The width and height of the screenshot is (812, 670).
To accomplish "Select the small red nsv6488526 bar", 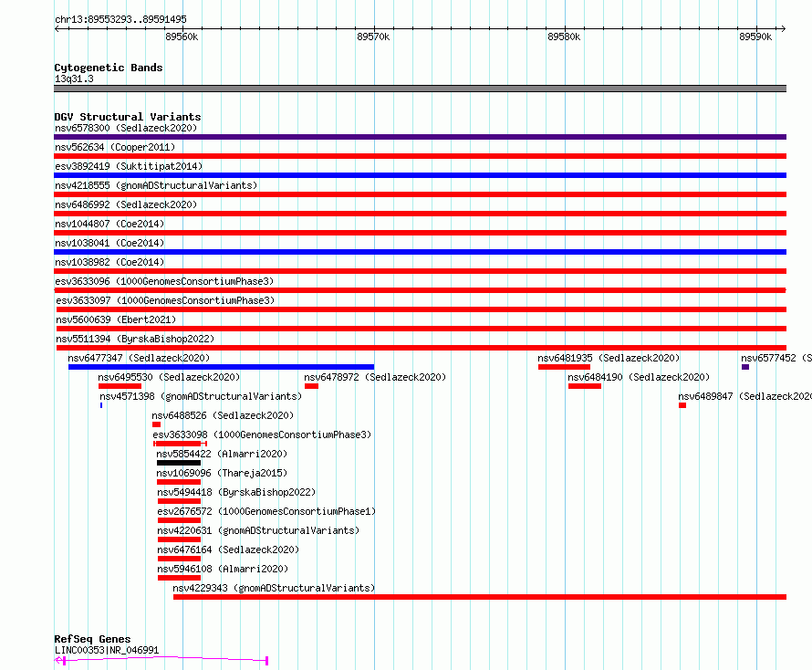I will coord(156,424).
